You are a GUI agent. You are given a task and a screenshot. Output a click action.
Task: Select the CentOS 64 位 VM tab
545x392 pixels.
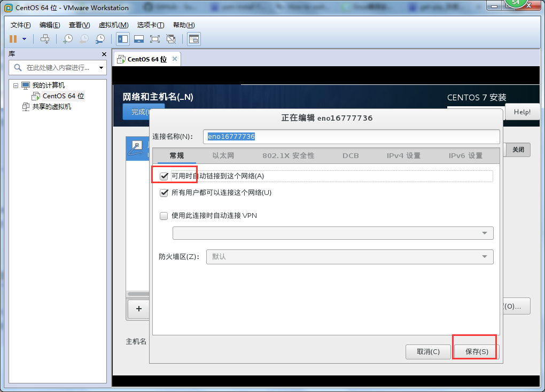click(147, 59)
